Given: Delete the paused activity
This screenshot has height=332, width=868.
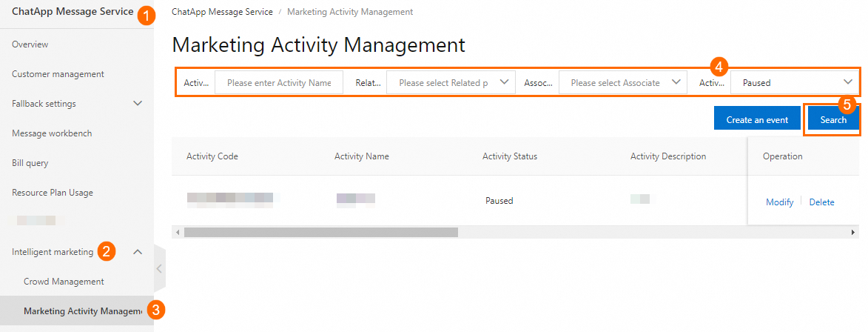Looking at the screenshot, I should 821,202.
